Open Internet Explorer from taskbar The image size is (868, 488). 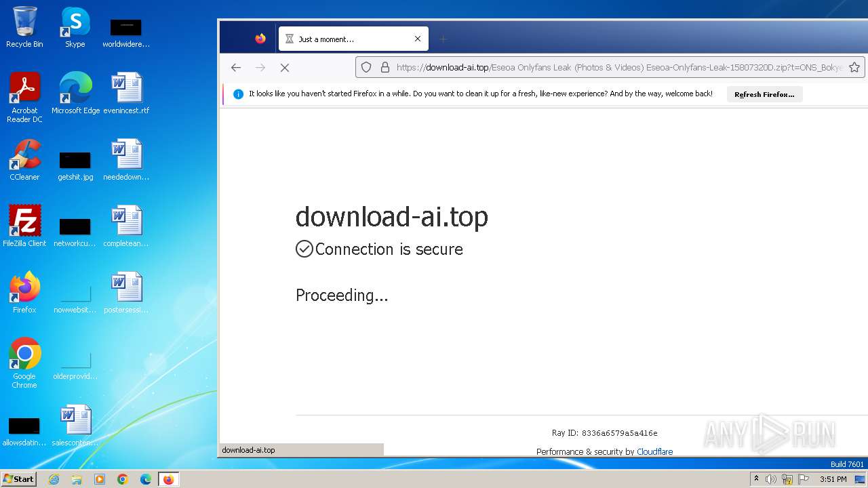point(54,479)
